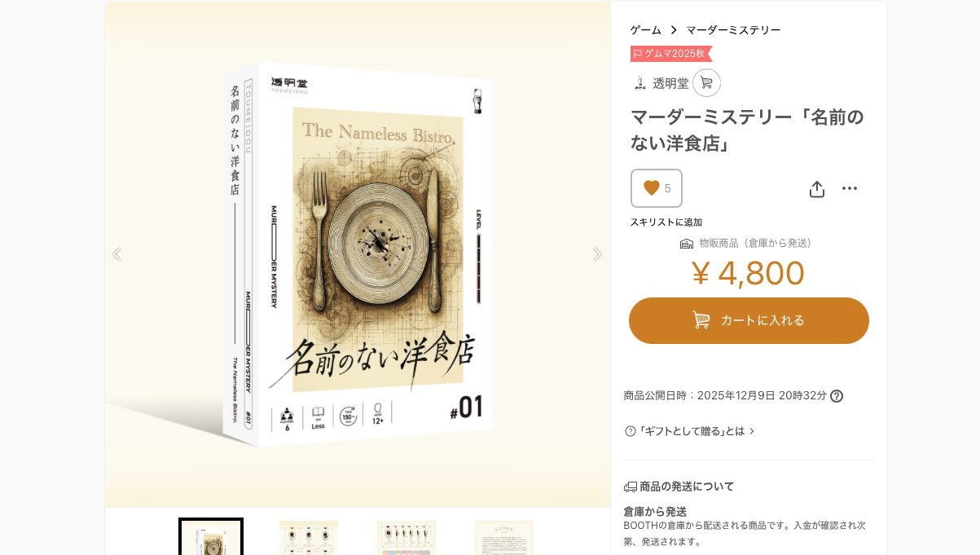The image size is (980, 555).
Task: Click the right arrow to view next product image
Action: click(x=597, y=254)
